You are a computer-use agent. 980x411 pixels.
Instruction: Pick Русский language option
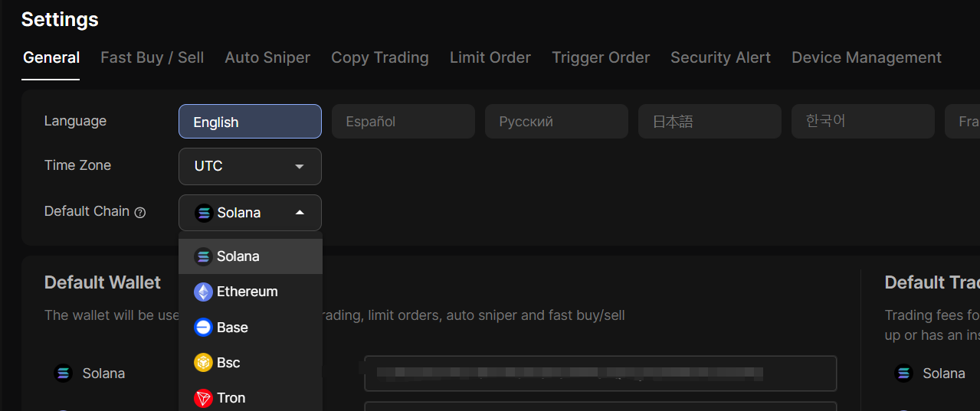point(556,122)
